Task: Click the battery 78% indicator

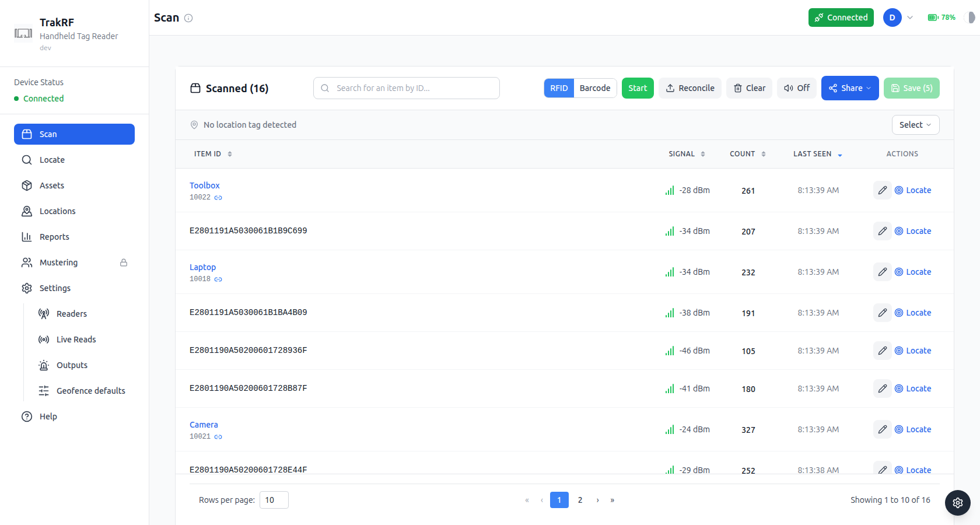Action: [942, 17]
